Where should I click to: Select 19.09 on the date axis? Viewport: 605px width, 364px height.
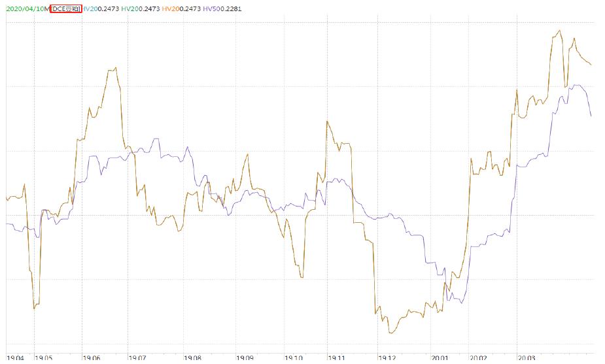pos(245,358)
